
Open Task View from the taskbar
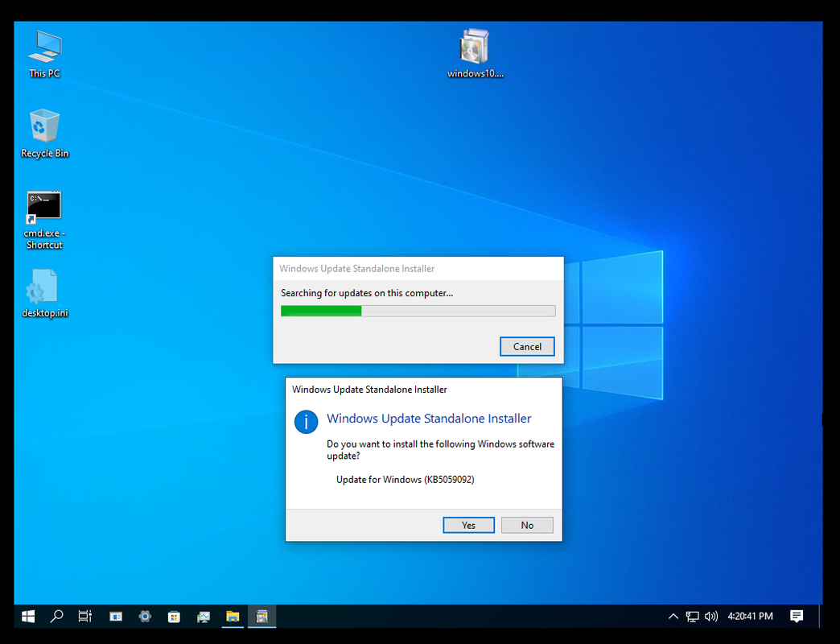85,616
